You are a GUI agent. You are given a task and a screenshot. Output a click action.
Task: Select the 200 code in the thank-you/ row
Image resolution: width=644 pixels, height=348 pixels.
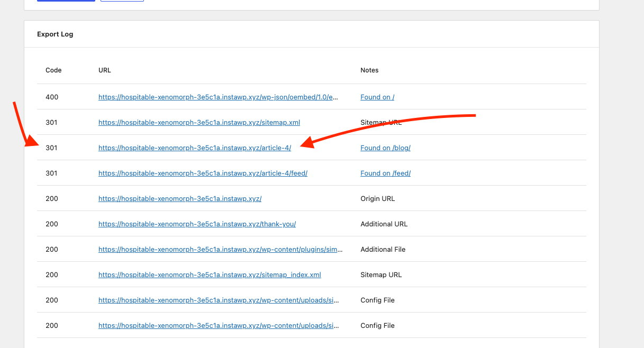click(x=52, y=224)
